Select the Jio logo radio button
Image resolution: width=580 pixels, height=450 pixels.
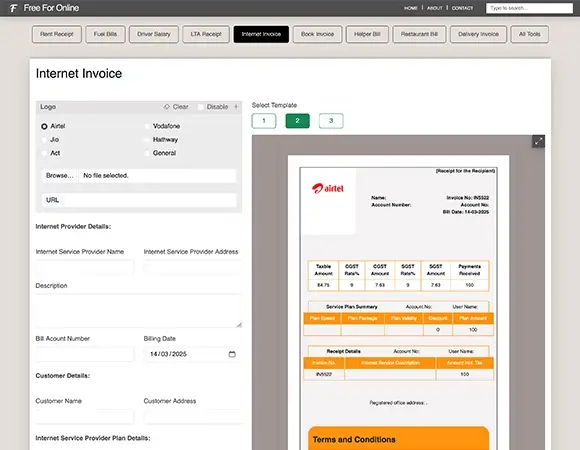(x=44, y=140)
